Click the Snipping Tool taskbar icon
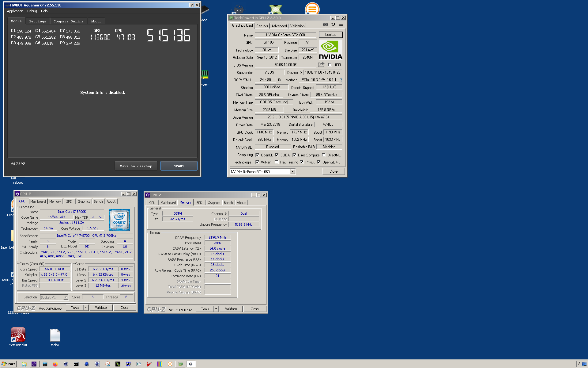The image size is (588, 368). [107, 364]
